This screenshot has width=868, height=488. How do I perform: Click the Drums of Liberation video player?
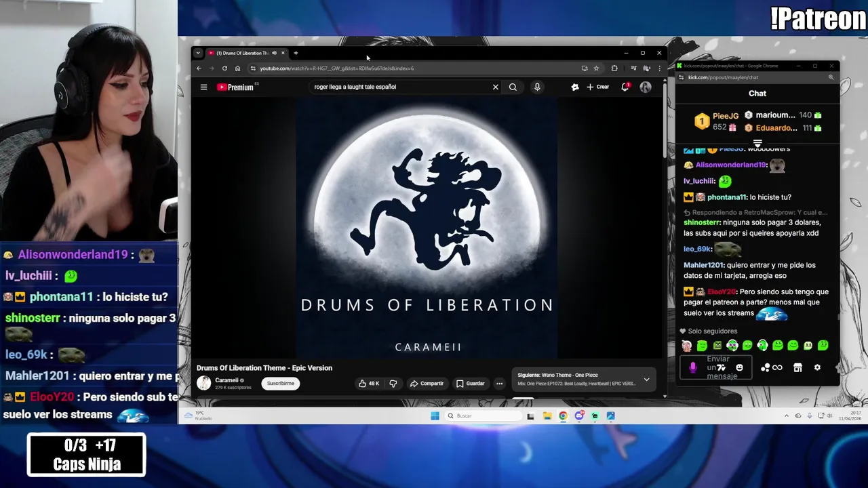427,228
